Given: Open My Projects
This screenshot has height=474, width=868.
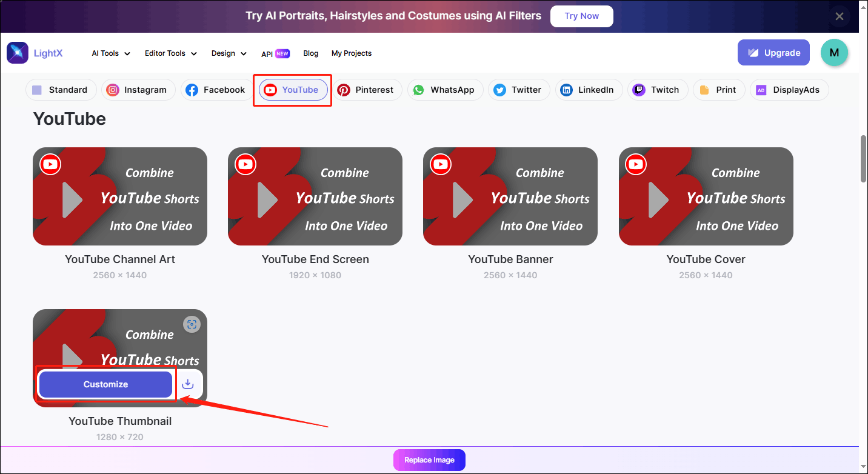Looking at the screenshot, I should pyautogui.click(x=352, y=53).
